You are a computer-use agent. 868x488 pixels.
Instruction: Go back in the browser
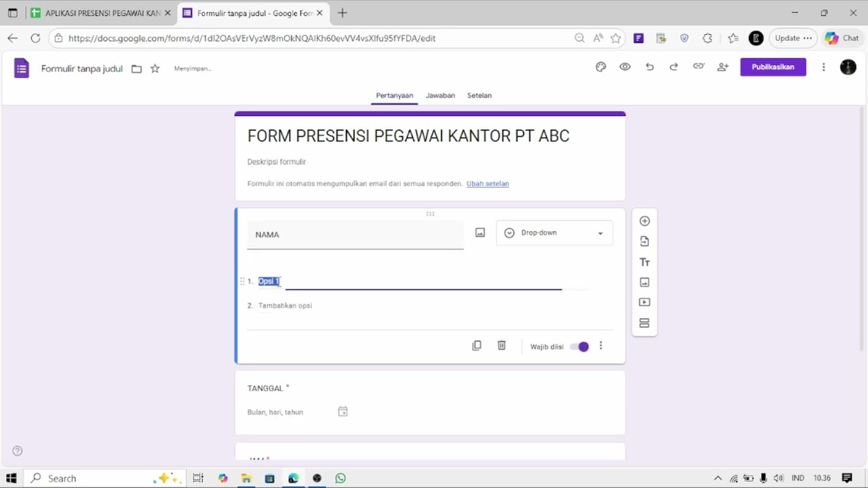pos(12,38)
